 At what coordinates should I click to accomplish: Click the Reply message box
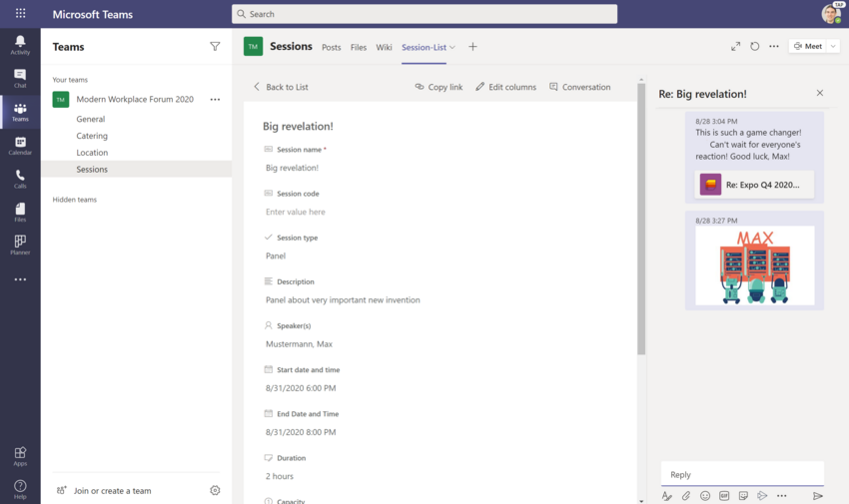742,474
